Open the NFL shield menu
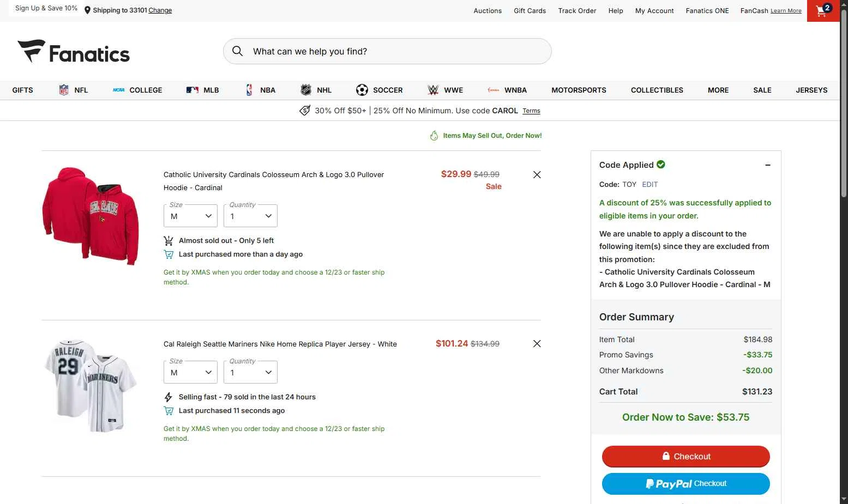The image size is (848, 504). (64, 90)
